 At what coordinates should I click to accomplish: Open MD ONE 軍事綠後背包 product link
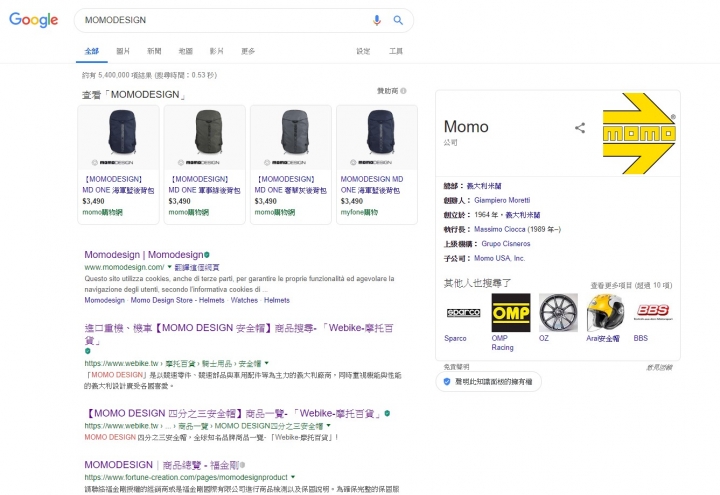204,185
